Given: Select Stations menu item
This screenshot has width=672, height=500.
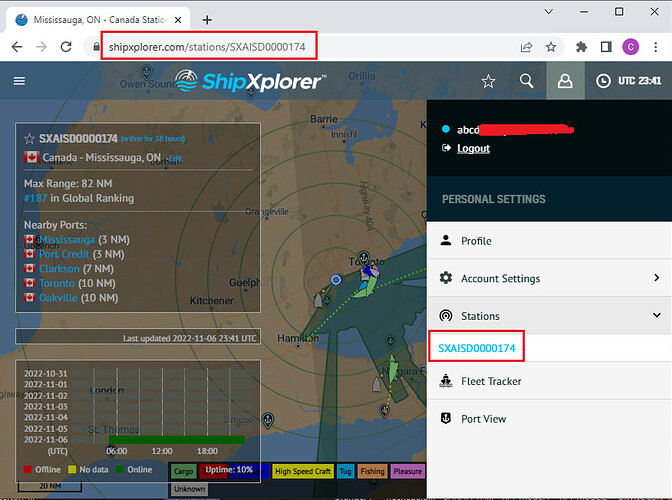Looking at the screenshot, I should 549,316.
